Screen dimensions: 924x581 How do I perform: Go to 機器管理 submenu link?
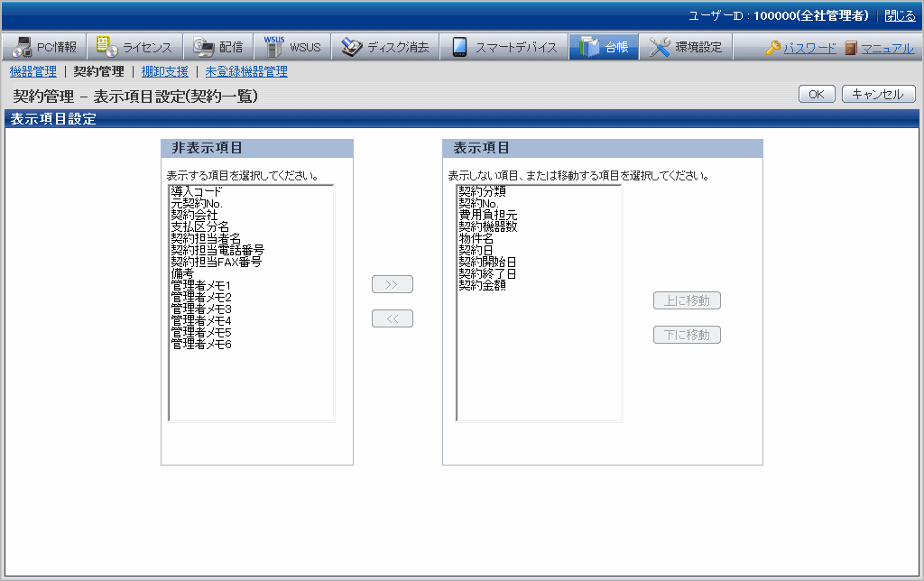[33, 71]
